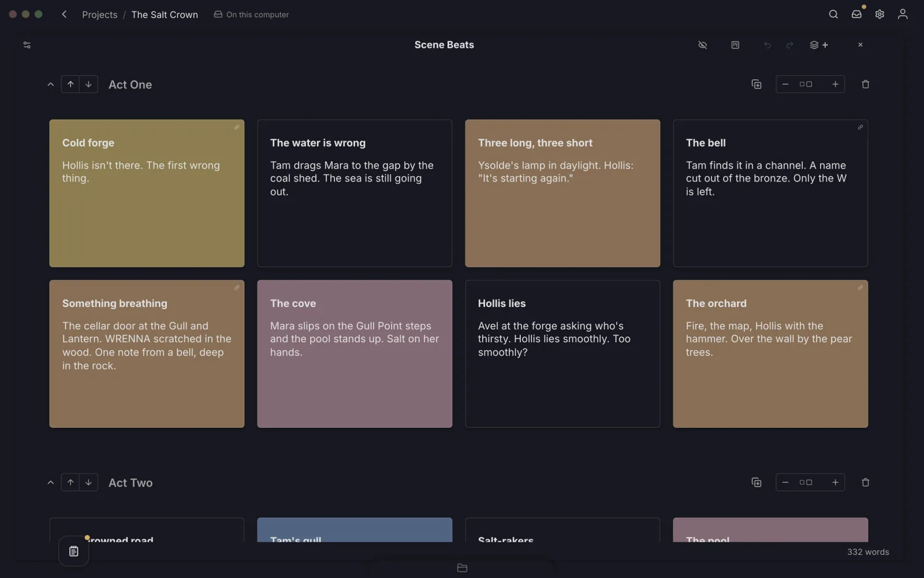Decrease card size in Act Two

click(x=785, y=483)
